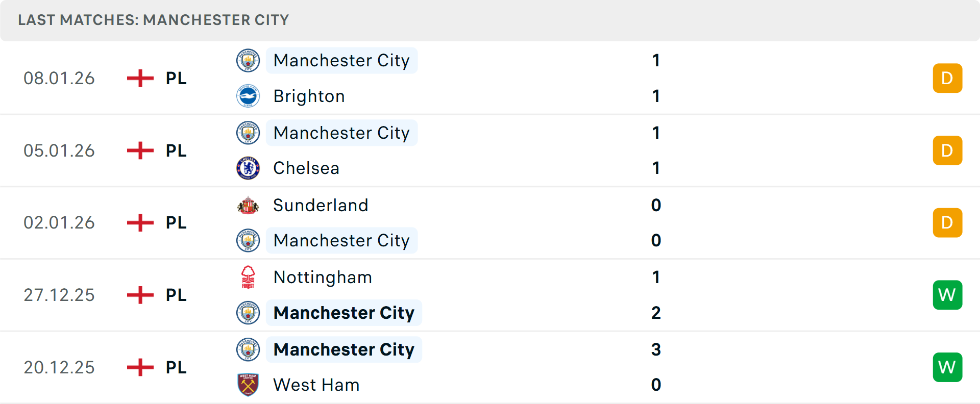Click the draw badge for Brighton match

(x=947, y=78)
